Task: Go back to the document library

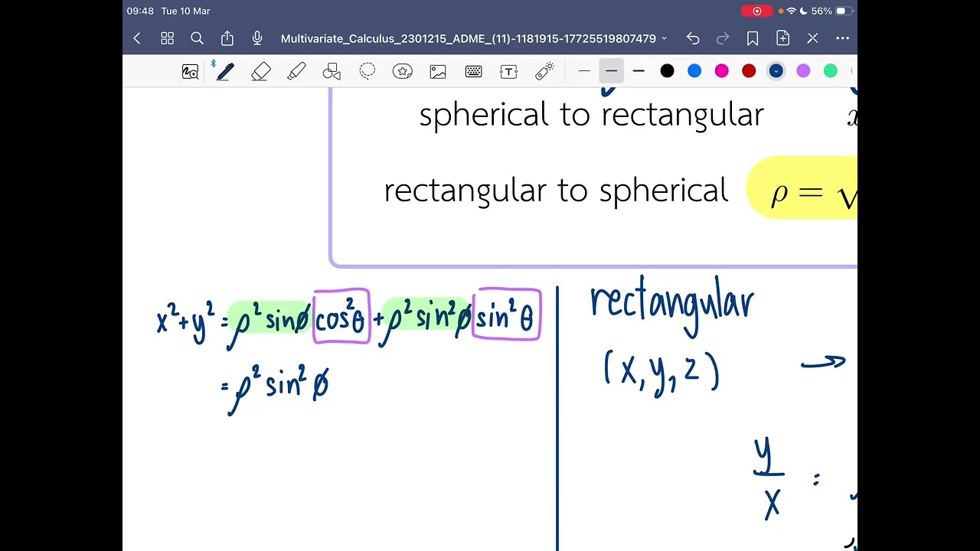Action: [137, 38]
